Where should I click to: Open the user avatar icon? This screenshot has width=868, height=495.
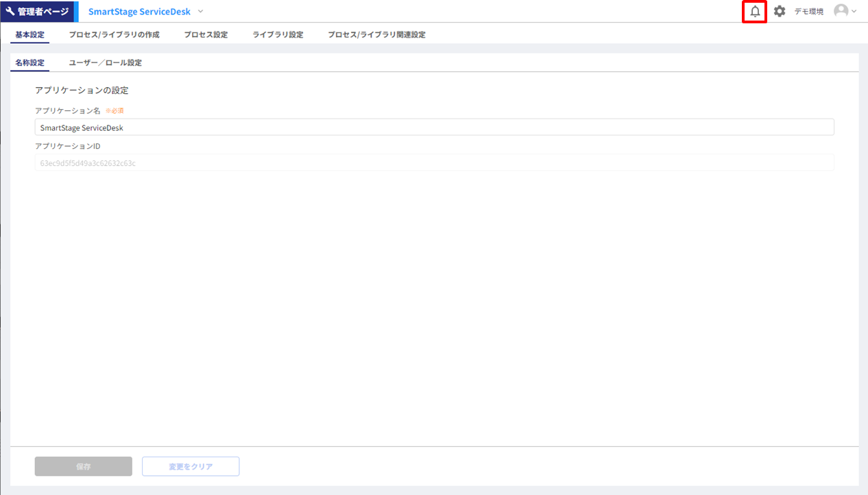[841, 11]
